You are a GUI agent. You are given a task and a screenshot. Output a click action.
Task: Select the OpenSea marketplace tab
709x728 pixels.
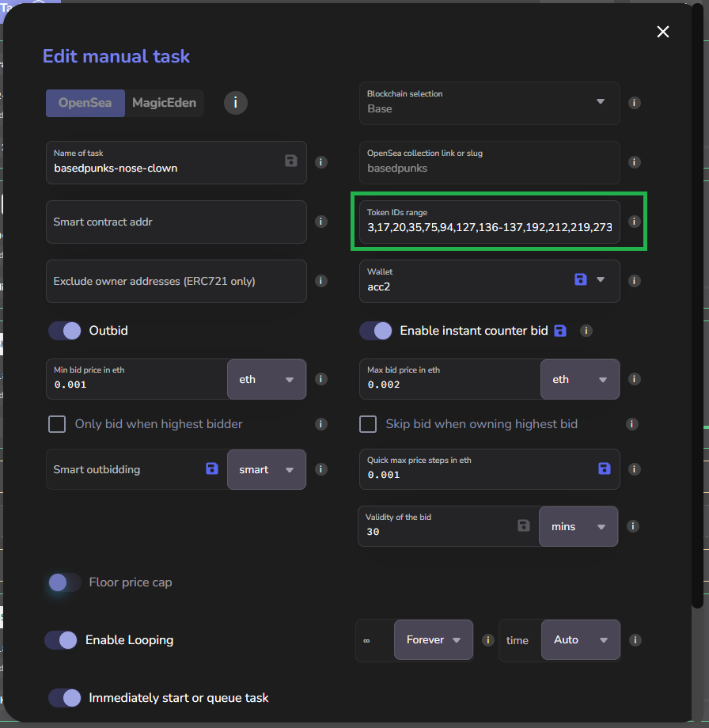85,103
